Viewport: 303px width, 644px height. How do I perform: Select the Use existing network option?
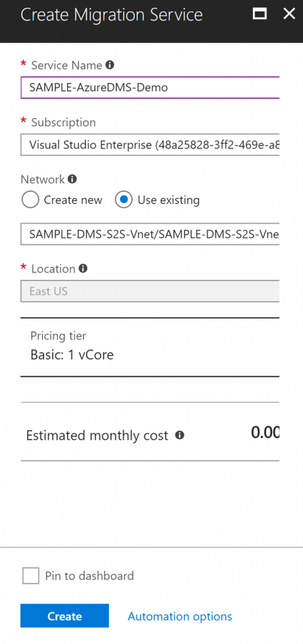point(124,200)
